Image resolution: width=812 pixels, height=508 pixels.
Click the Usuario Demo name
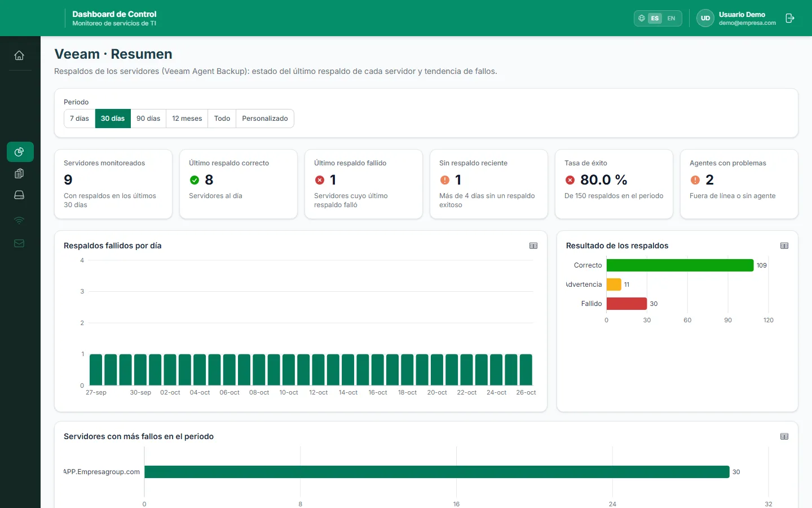pos(742,14)
